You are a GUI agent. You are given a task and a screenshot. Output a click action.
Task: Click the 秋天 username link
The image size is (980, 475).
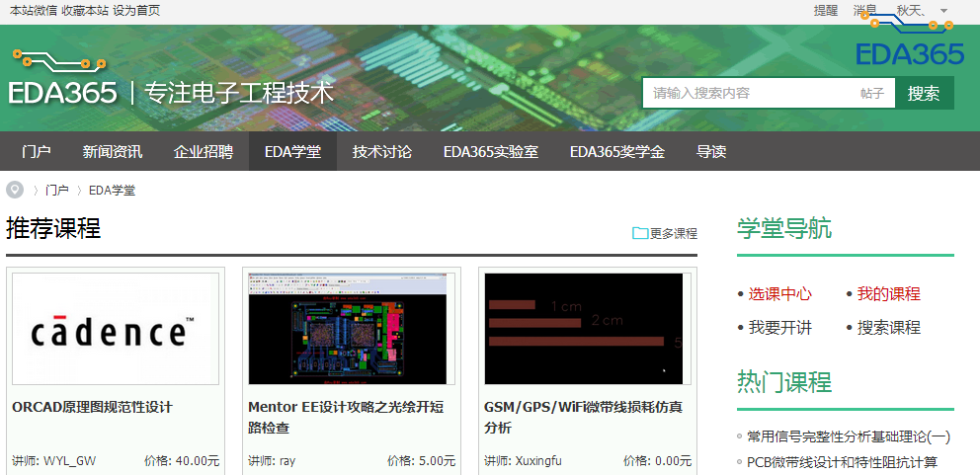point(911,11)
